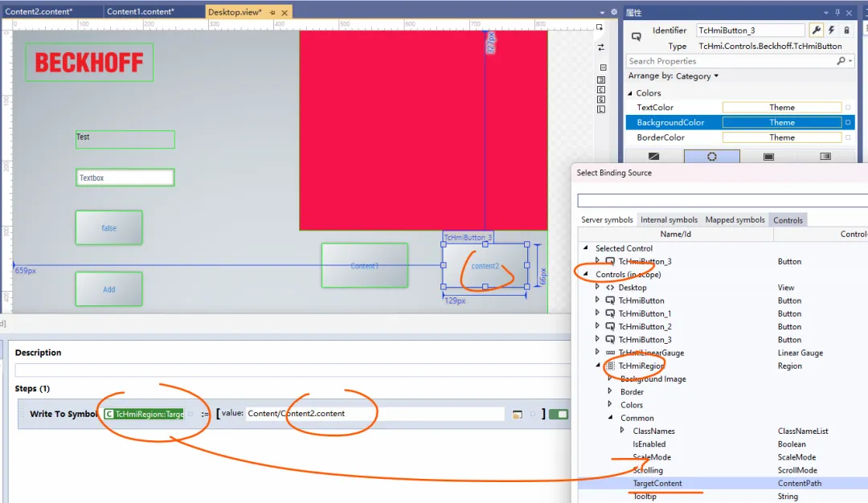
Task: Open the Internal symbols tab
Action: [x=669, y=219]
